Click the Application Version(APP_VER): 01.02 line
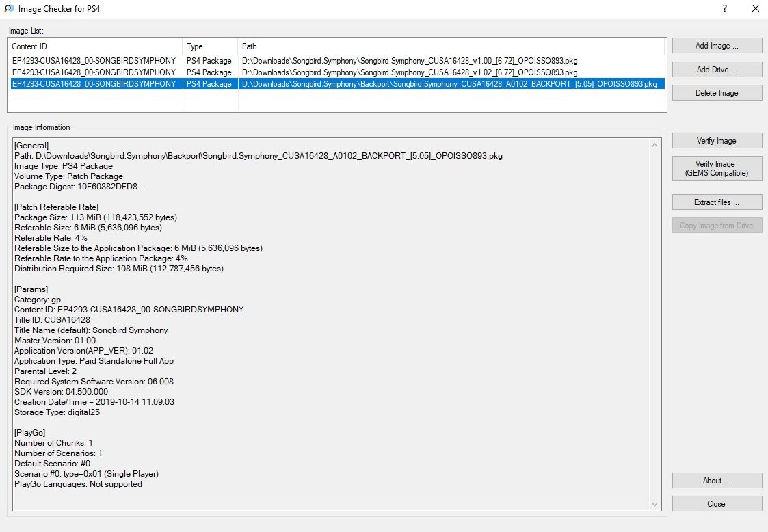This screenshot has width=768, height=532. (x=83, y=351)
